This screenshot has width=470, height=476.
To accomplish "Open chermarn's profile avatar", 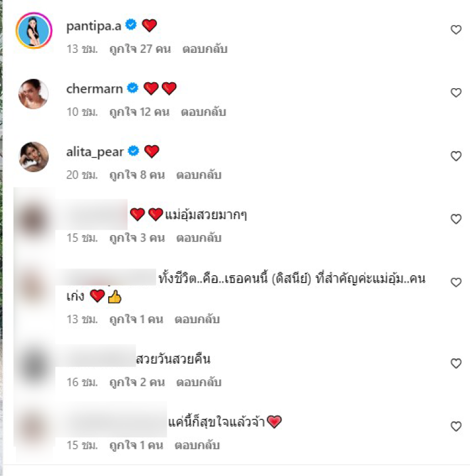I will pos(33,94).
